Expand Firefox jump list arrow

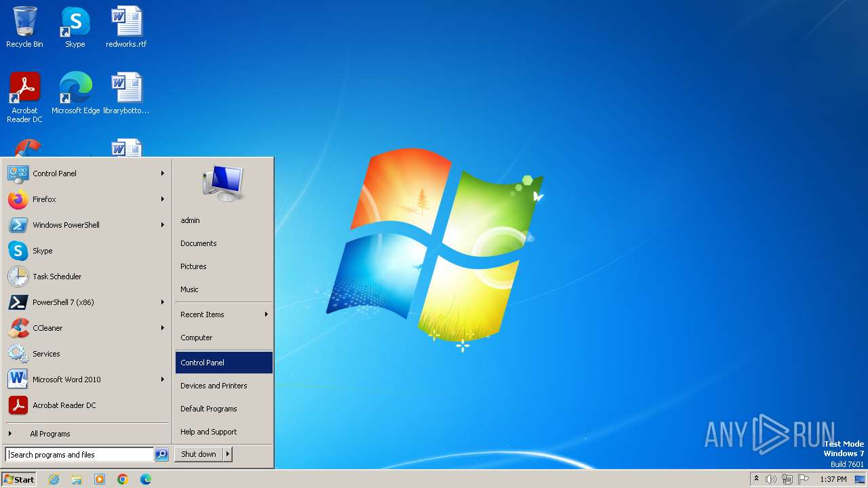163,199
